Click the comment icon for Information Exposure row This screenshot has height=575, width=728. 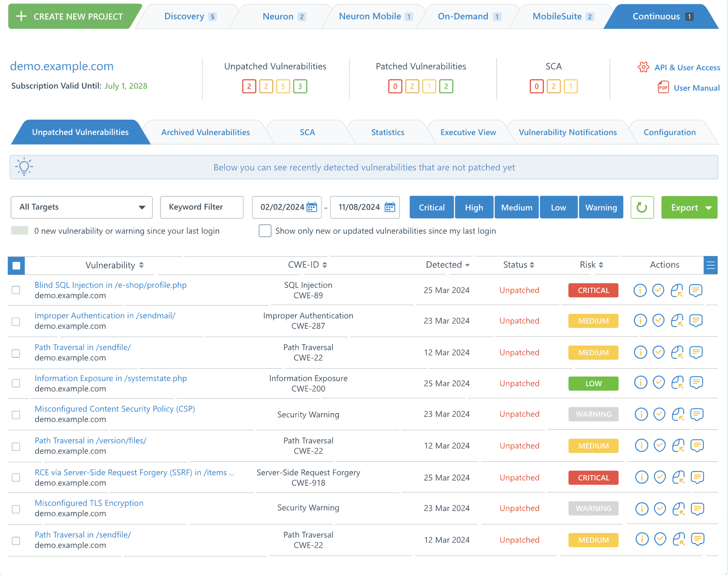pyautogui.click(x=696, y=383)
